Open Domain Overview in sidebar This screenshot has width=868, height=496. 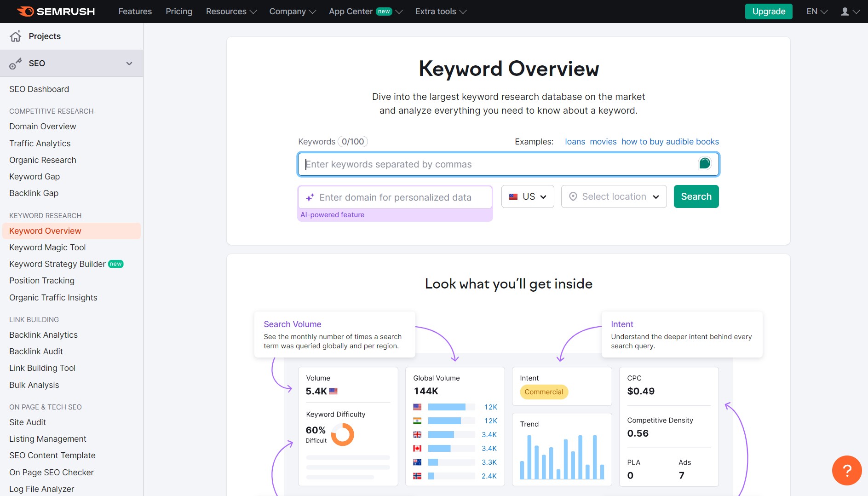(x=43, y=127)
